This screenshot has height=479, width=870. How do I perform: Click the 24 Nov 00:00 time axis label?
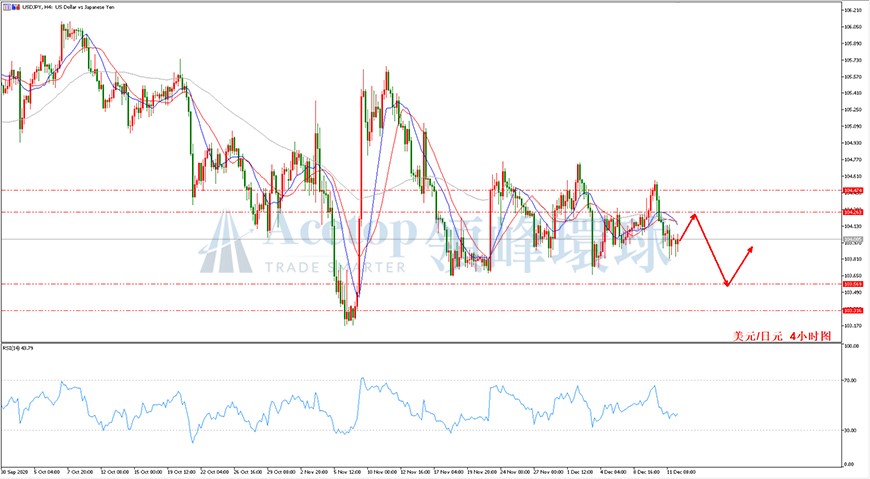click(515, 472)
